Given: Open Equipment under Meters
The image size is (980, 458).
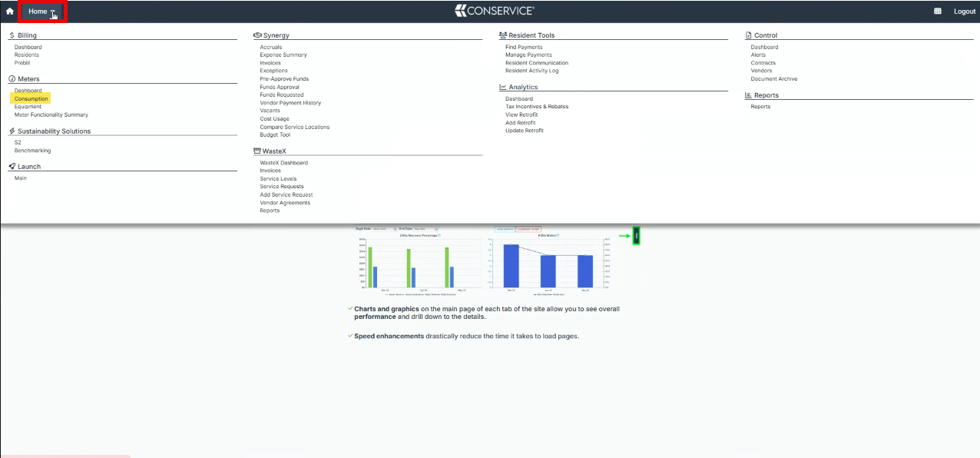Looking at the screenshot, I should (28, 107).
